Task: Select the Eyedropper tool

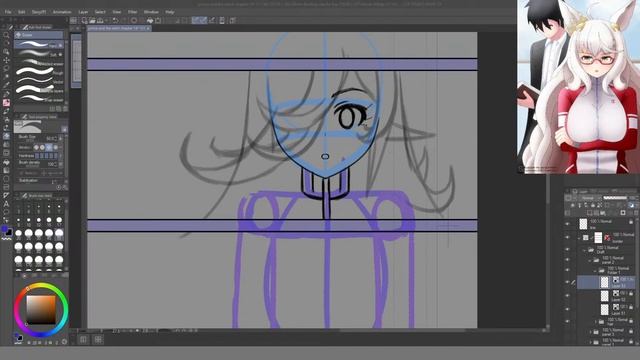Action: 6,85
